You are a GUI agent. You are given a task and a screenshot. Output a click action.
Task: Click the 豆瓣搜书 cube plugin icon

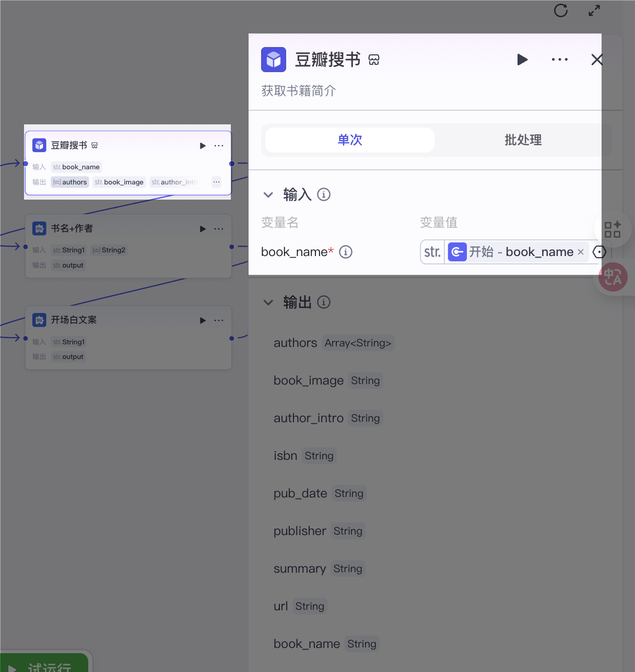point(274,60)
